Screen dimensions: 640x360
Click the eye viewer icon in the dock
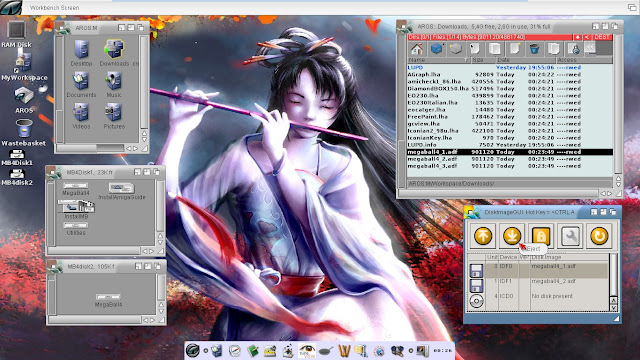coord(307,351)
